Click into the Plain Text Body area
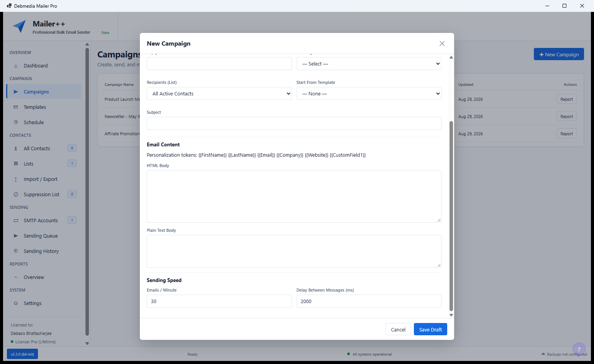The height and width of the screenshot is (364, 594). 294,251
